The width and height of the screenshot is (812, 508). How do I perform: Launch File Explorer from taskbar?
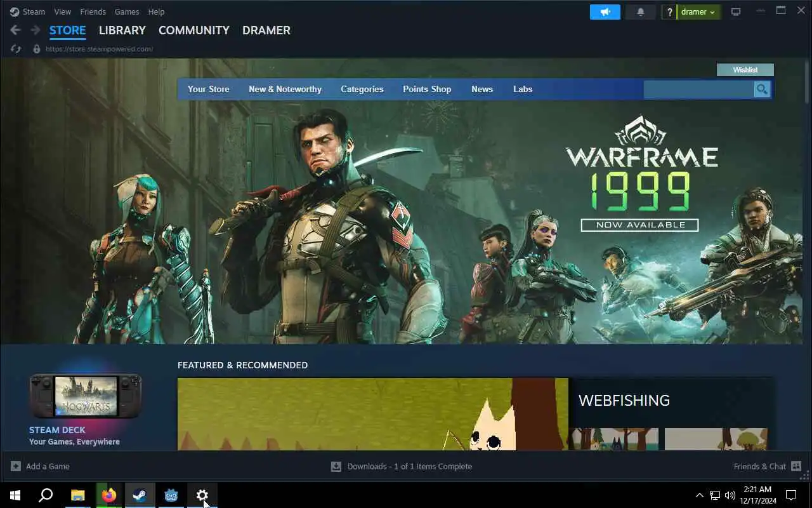(77, 495)
